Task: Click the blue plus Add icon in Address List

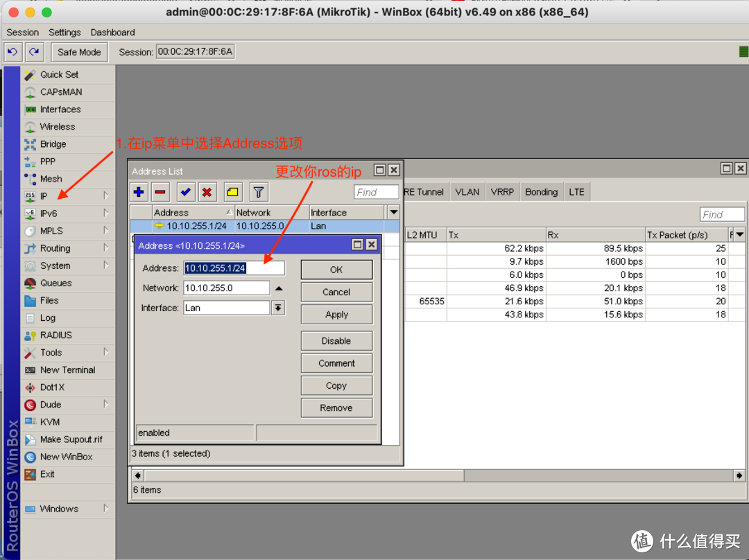Action: click(139, 192)
